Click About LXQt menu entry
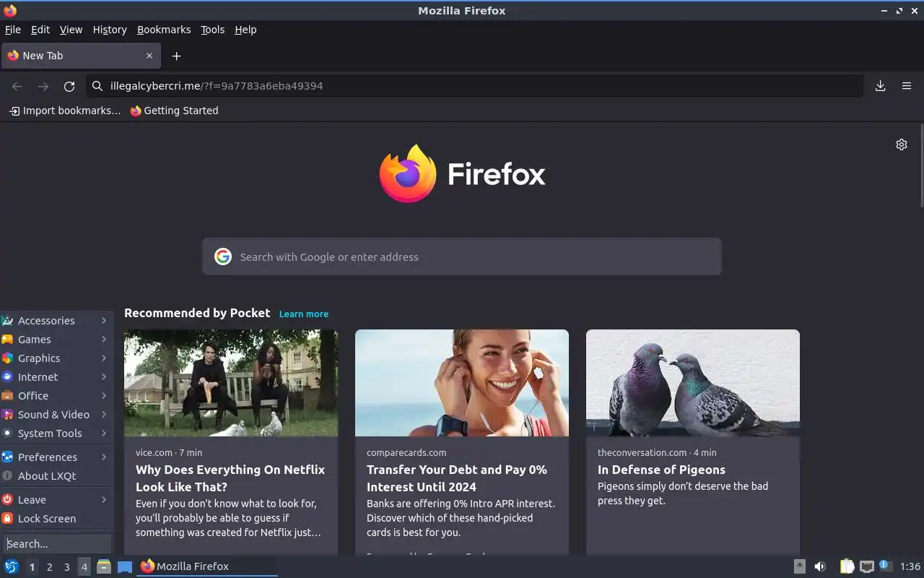The width and height of the screenshot is (924, 578). coord(56,476)
